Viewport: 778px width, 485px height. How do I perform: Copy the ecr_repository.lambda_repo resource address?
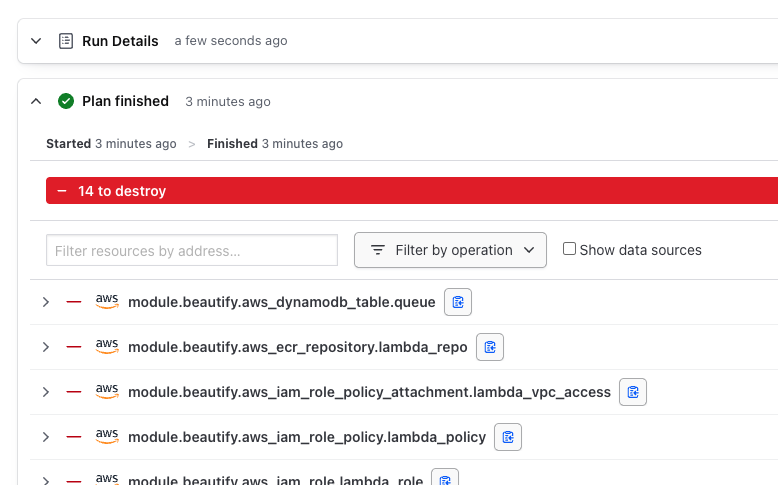(x=490, y=347)
